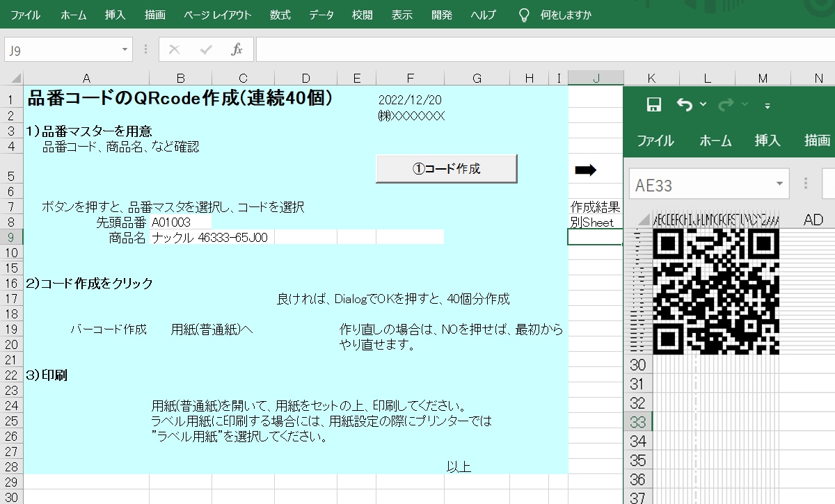The image size is (835, 504).
Task: Open the 挿入 ribbon tab
Action: [x=115, y=15]
